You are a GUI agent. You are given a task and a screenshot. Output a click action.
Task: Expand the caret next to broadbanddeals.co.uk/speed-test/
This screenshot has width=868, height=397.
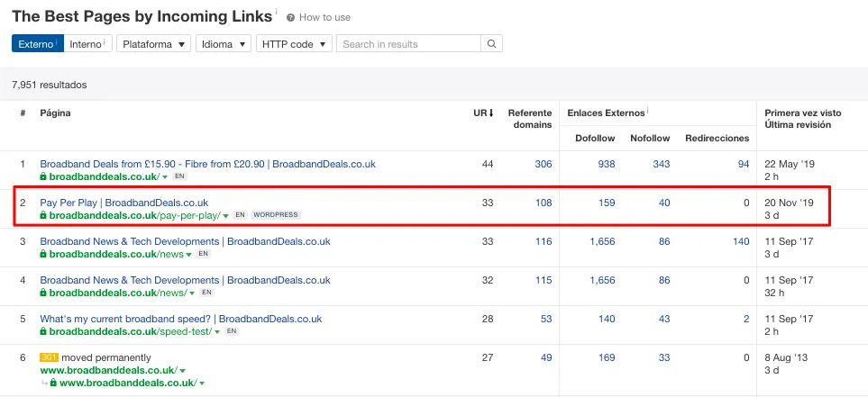pyautogui.click(x=217, y=332)
